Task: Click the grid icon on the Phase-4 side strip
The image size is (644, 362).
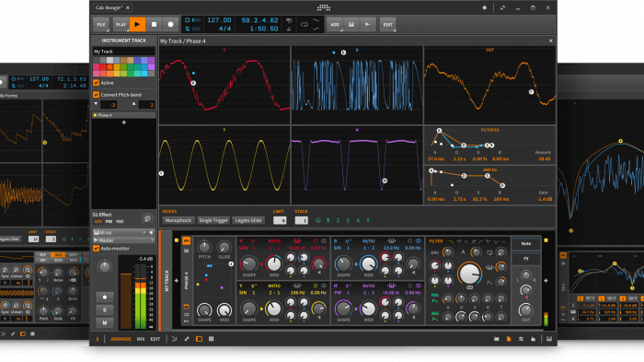Action: click(x=187, y=315)
